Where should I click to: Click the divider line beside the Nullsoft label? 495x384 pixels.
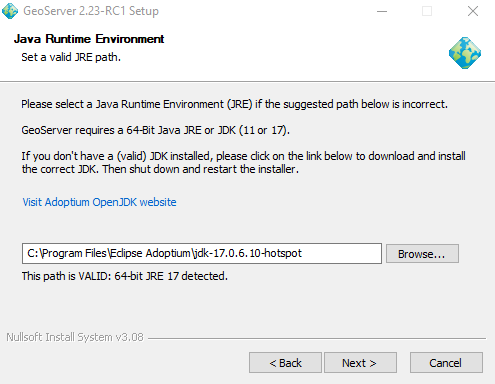[x=317, y=338]
